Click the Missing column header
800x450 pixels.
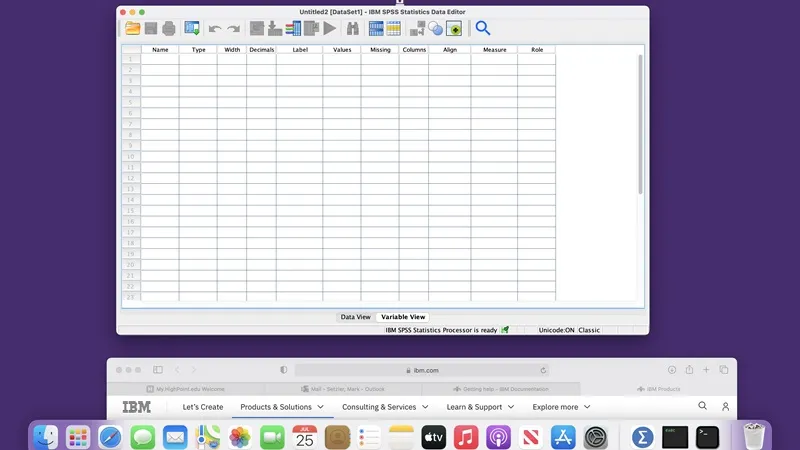380,49
